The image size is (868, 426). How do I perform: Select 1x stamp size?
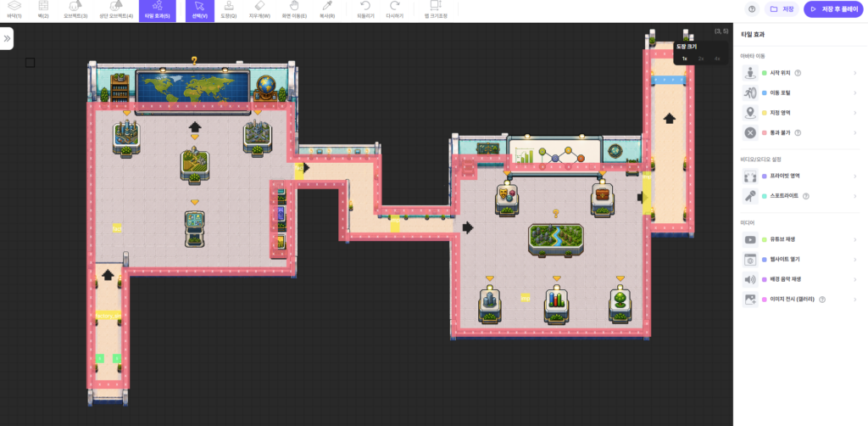pyautogui.click(x=684, y=59)
